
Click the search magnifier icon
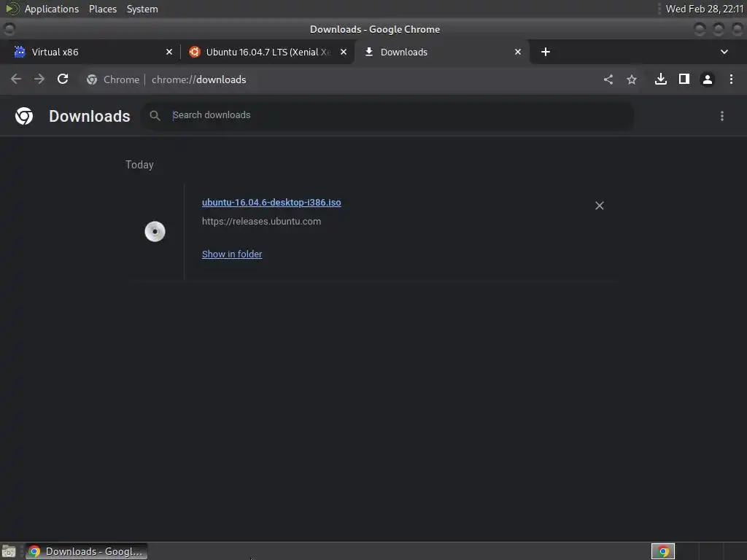click(155, 115)
